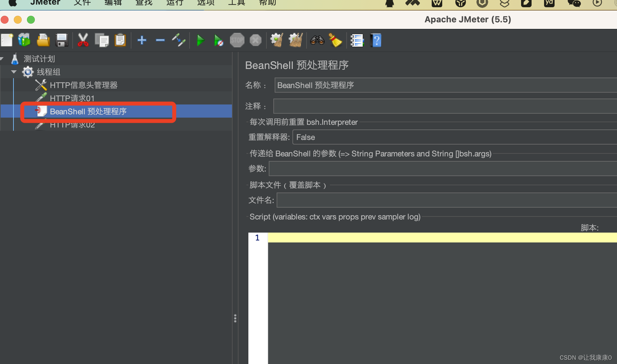Viewport: 617px width, 364px height.
Task: Click the split pane divider handle
Action: (235, 318)
